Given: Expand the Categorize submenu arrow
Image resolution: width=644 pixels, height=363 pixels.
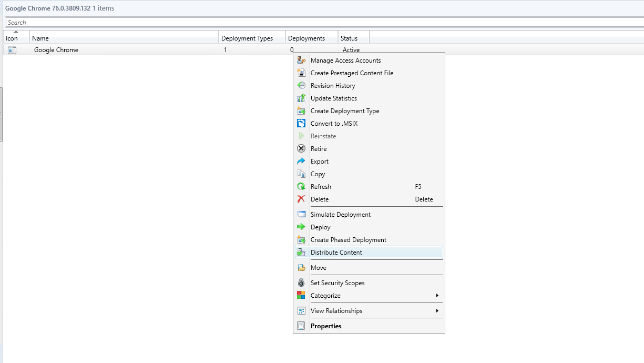Looking at the screenshot, I should pos(437,296).
